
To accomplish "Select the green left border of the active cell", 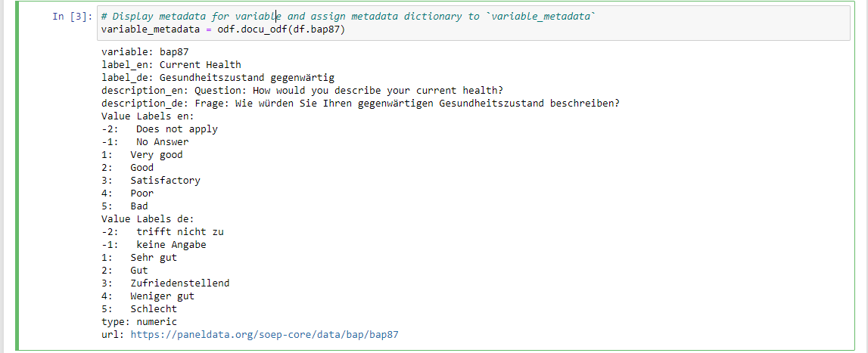I will [x=16, y=176].
